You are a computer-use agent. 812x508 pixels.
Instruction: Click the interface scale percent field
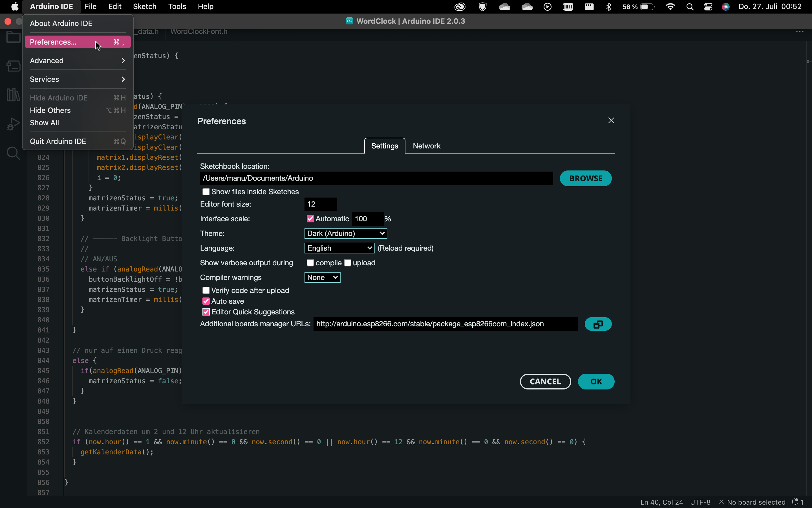[x=367, y=219]
